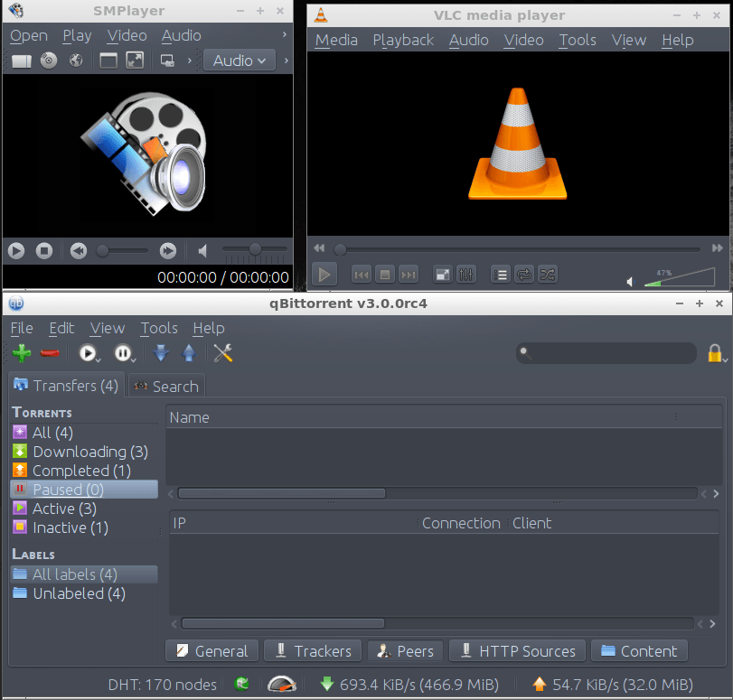Switch to the Transfers (4) tab
This screenshot has width=733, height=700.
(66, 386)
